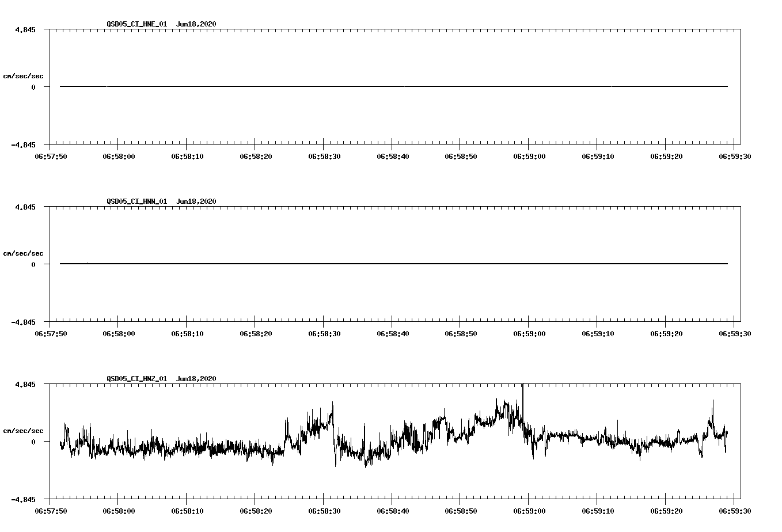782x532 pixels.
Task: Click 06:58:20 time label under HNN plot
Action: point(255,333)
